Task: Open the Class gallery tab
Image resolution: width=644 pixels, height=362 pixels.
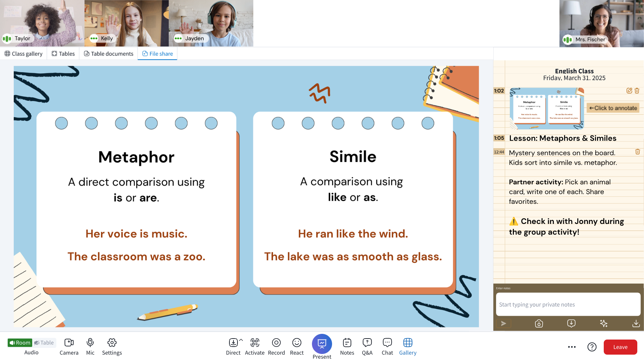Action: click(23, 54)
